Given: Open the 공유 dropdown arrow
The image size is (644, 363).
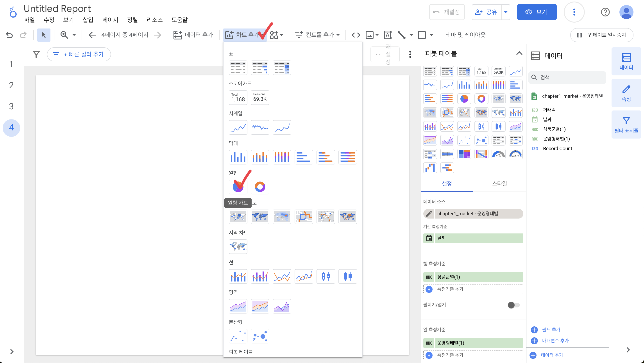Looking at the screenshot, I should click(506, 12).
